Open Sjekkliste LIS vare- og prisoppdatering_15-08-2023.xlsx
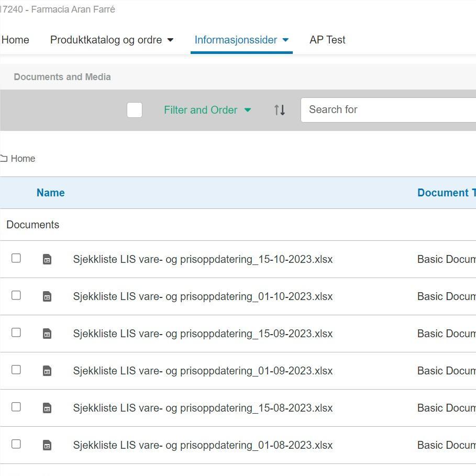Screen dimensions: 476x476 (x=203, y=408)
